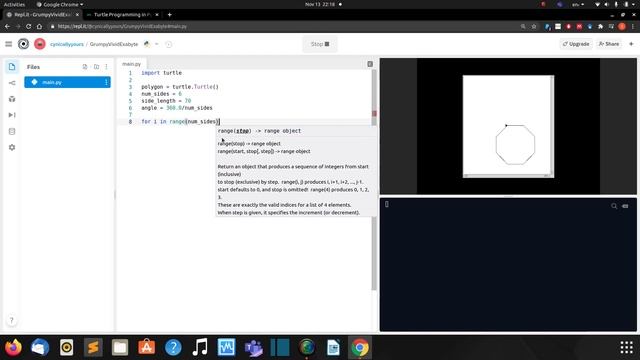Open the Google Chrome app menu
Viewport: 640px width, 360px height.
pyautogui.click(x=60, y=4)
